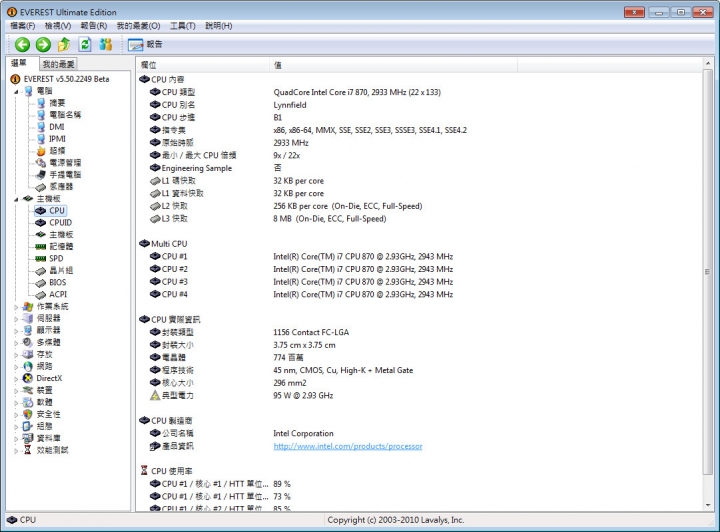Click the green Back arrow toolbar icon
Image resolution: width=720 pixels, height=532 pixels.
pyautogui.click(x=22, y=45)
